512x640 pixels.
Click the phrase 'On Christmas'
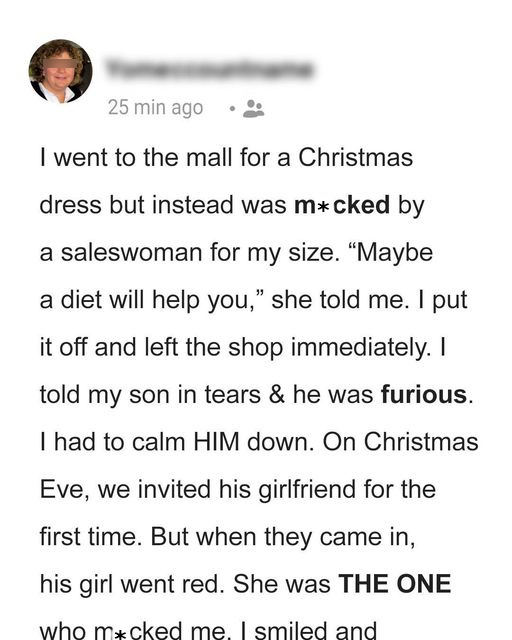pyautogui.click(x=401, y=442)
